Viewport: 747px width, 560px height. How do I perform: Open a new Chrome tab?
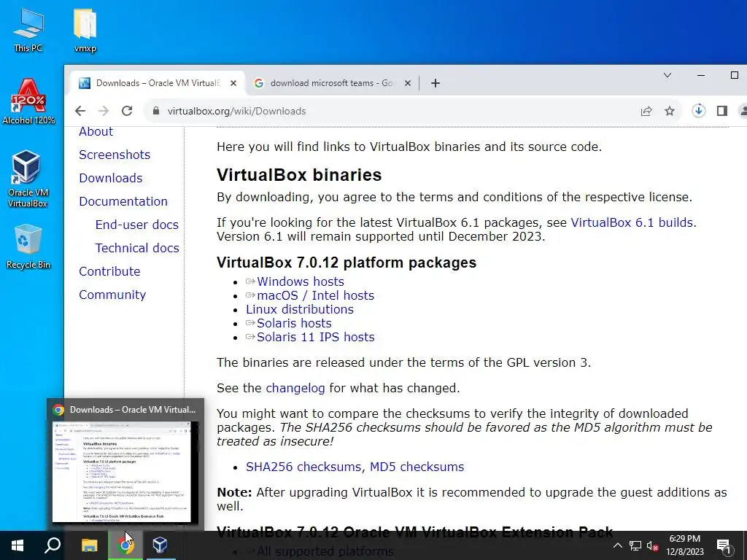435,83
